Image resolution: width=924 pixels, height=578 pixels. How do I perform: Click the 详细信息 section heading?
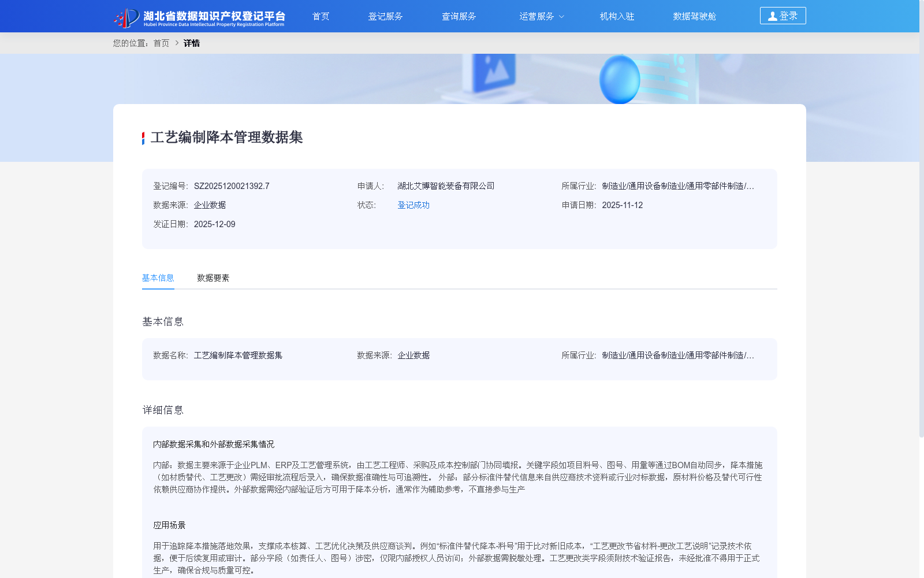(x=163, y=410)
